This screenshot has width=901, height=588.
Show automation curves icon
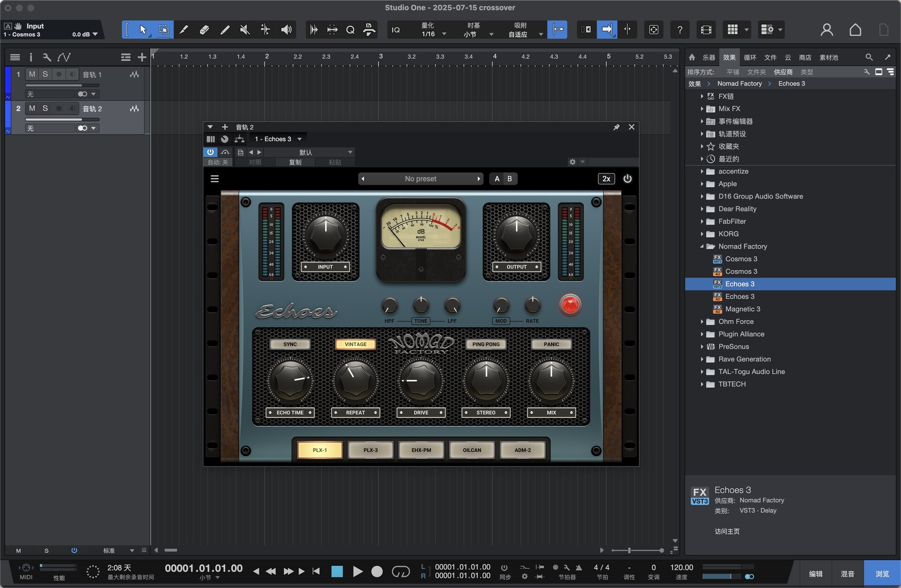coord(64,57)
